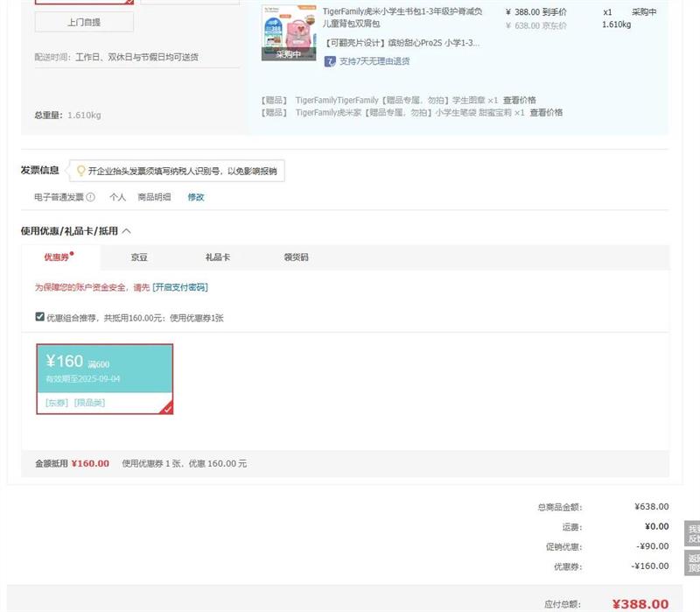
Task: Uncheck the 优惠组合推荐 checkbox
Action: coord(39,317)
